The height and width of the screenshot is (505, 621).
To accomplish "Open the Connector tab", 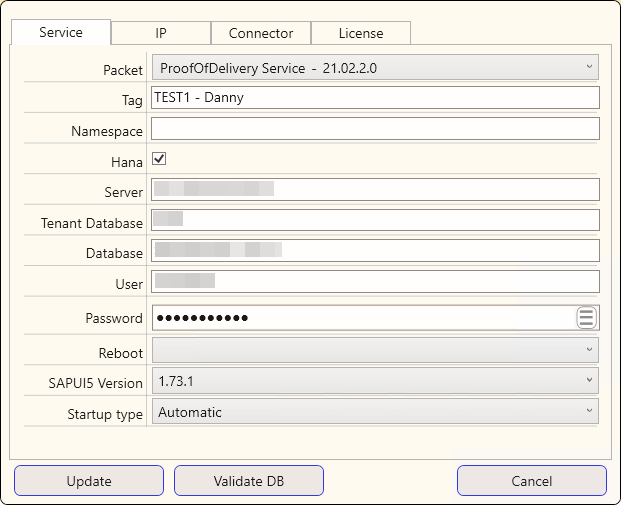I will (261, 33).
